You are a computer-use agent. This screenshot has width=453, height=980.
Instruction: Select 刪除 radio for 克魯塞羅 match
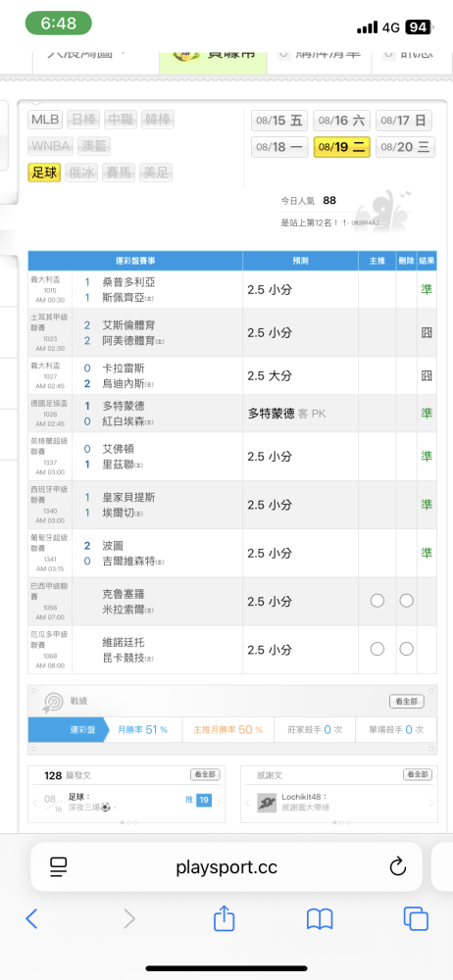coord(407,601)
